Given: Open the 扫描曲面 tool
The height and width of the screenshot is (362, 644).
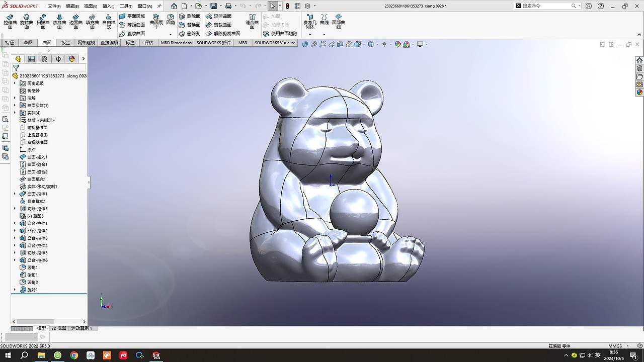Looking at the screenshot, I should (x=42, y=21).
